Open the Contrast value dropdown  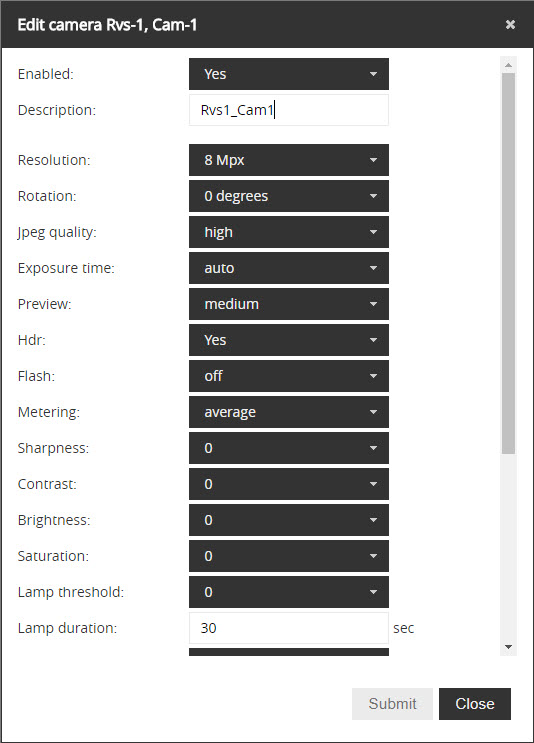(289, 484)
